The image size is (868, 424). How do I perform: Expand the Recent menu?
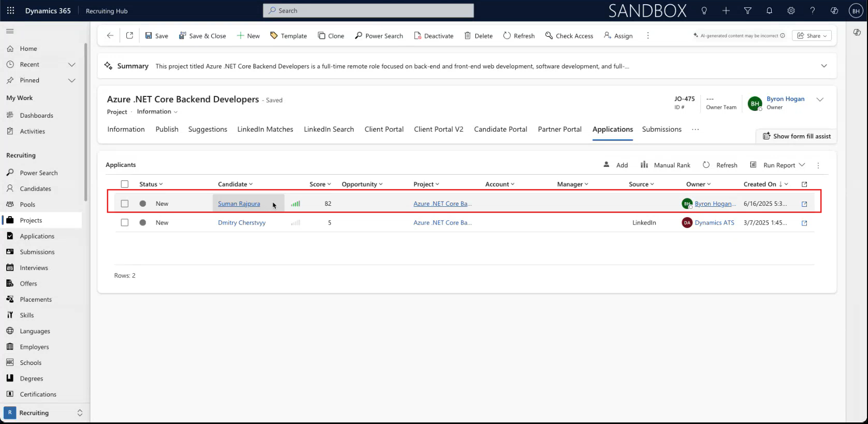[x=72, y=65]
